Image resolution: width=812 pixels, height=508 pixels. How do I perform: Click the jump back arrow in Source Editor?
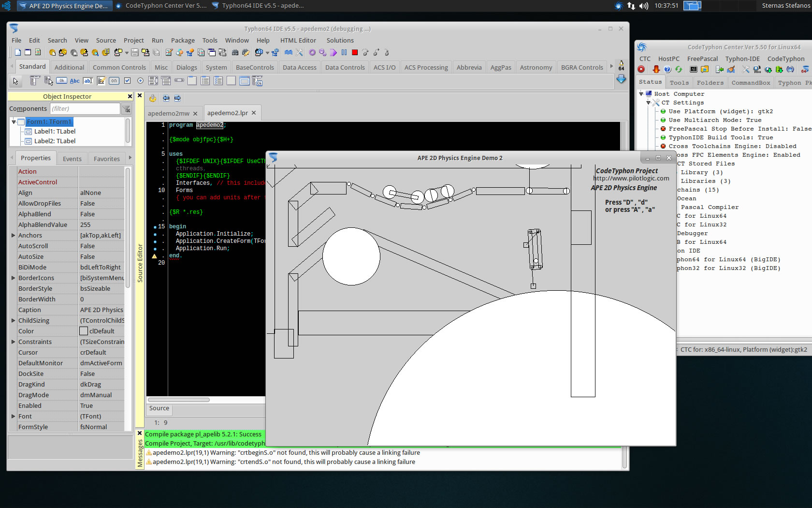click(166, 98)
